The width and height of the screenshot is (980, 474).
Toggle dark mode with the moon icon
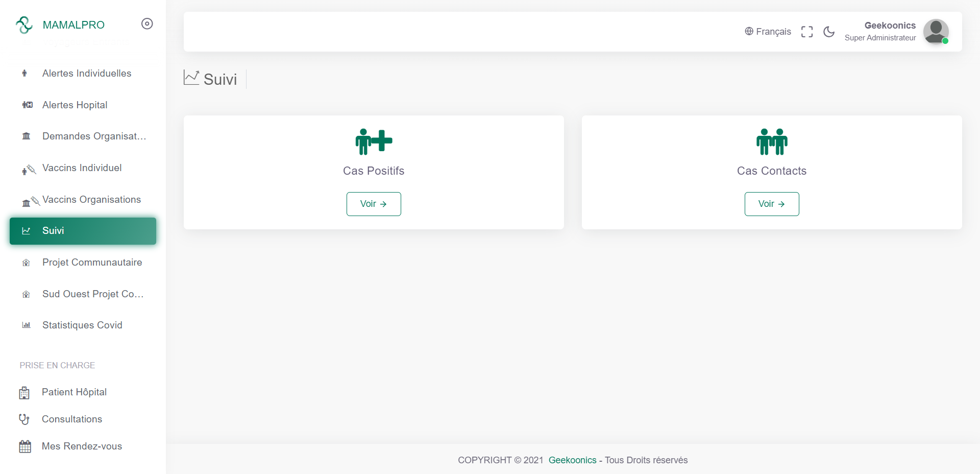pyautogui.click(x=829, y=32)
